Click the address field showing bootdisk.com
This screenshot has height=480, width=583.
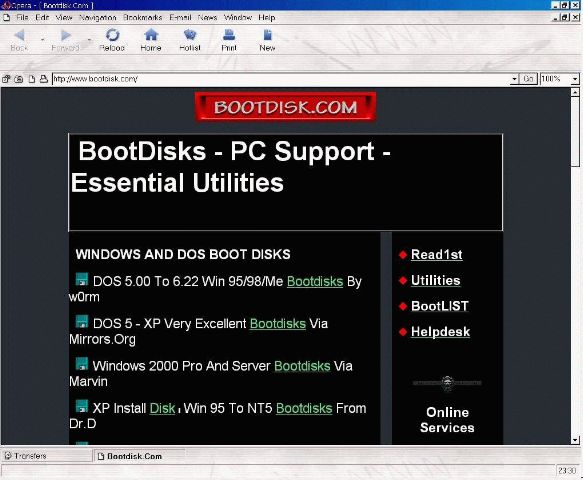[x=281, y=79]
